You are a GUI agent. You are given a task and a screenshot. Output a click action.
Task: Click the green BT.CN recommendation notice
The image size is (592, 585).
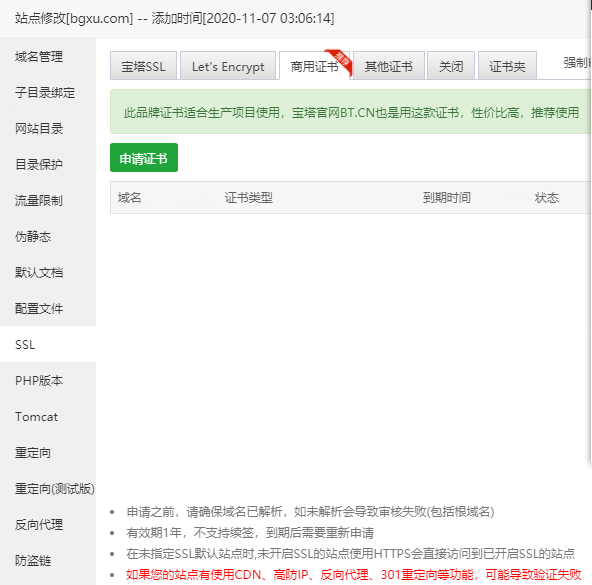[351, 112]
